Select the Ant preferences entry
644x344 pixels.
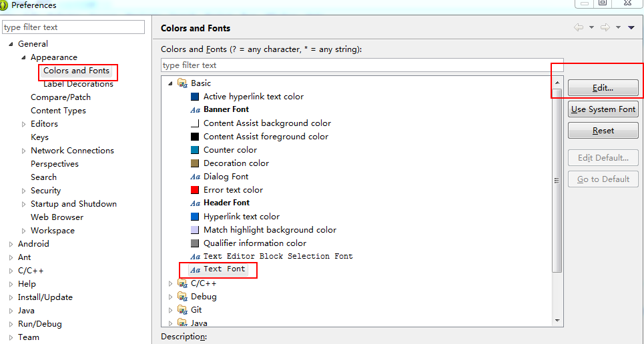pos(24,257)
